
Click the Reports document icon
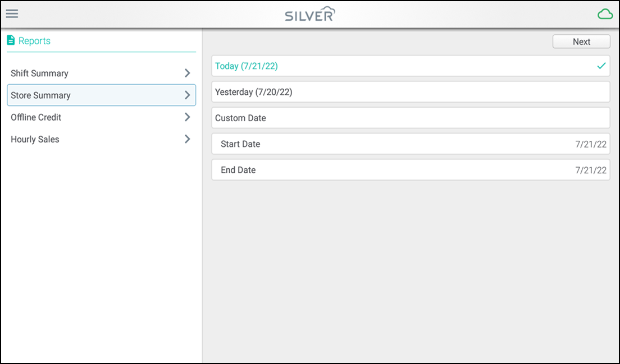(11, 40)
